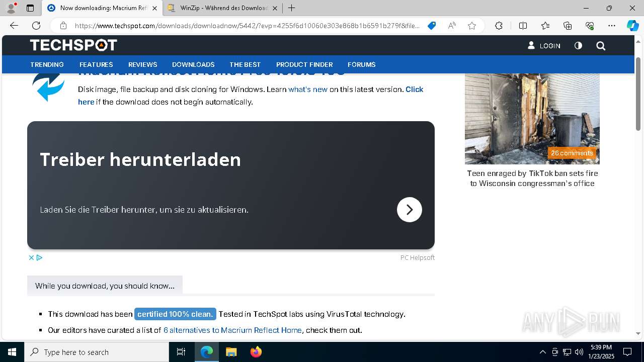Toggle dark mode contrast icon
The image size is (644, 362).
578,45
